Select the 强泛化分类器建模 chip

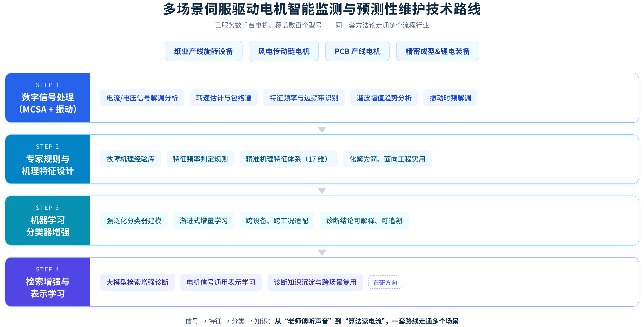coord(134,221)
